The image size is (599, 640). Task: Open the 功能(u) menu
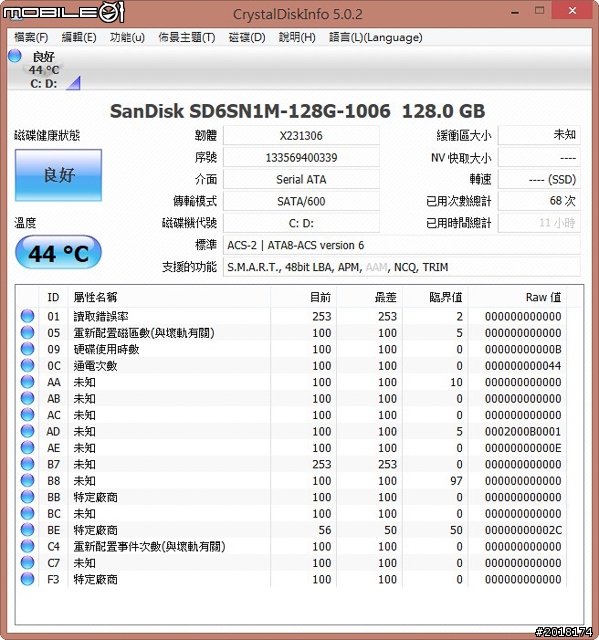[x=127, y=38]
